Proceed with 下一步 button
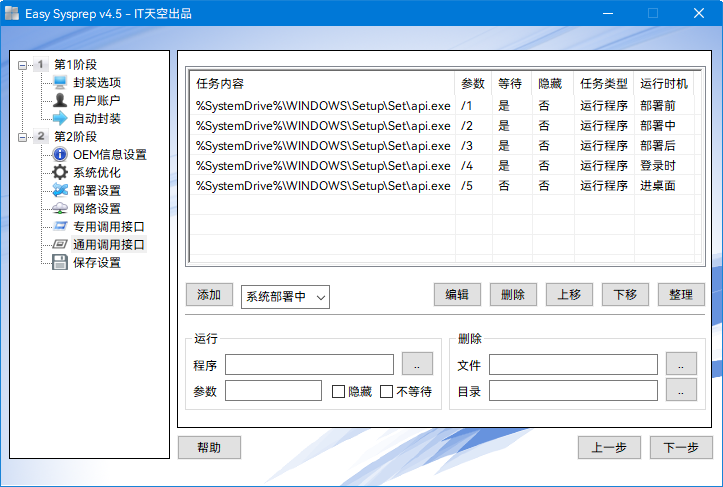The height and width of the screenshot is (487, 723). [681, 448]
